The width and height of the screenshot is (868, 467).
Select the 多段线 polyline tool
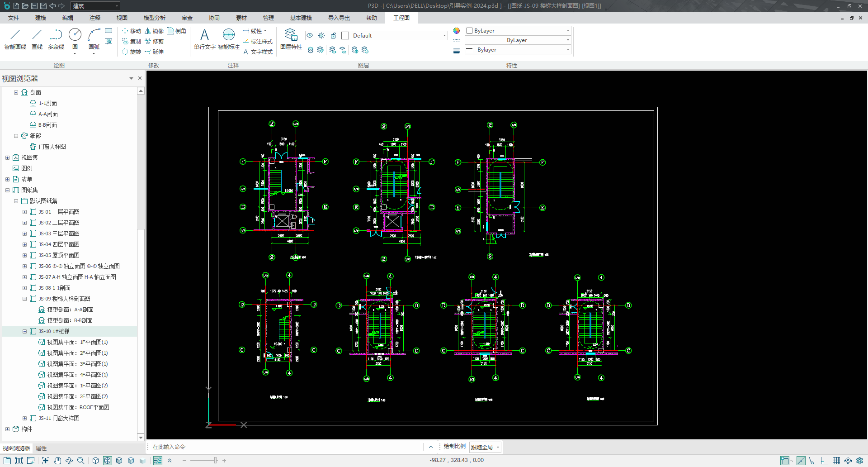point(56,39)
